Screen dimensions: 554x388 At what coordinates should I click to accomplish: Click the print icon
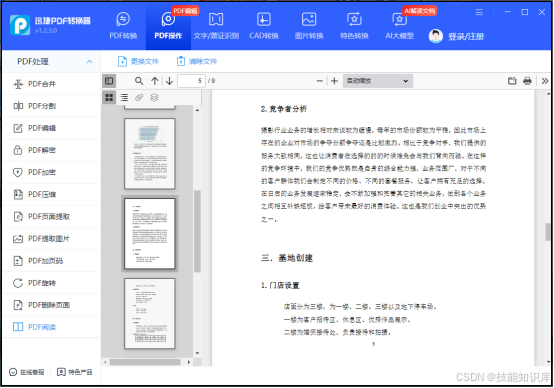[x=527, y=81]
